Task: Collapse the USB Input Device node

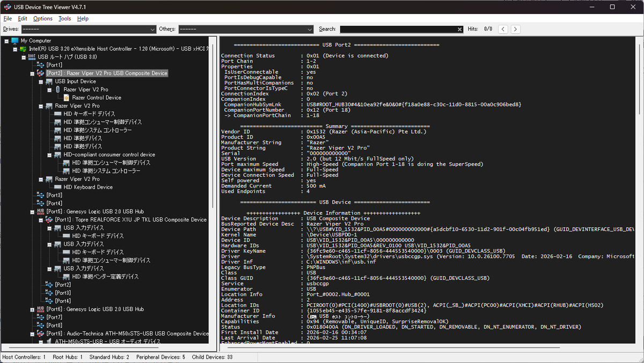Action: (41, 82)
